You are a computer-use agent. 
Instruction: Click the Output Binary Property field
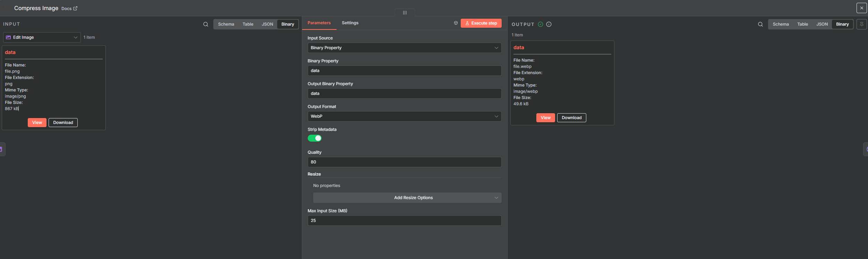point(405,93)
